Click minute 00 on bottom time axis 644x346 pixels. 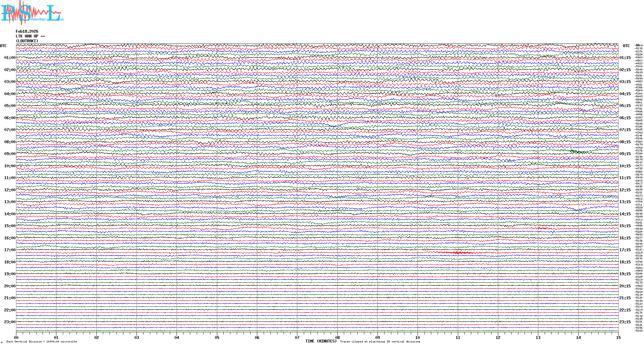(x=16, y=338)
